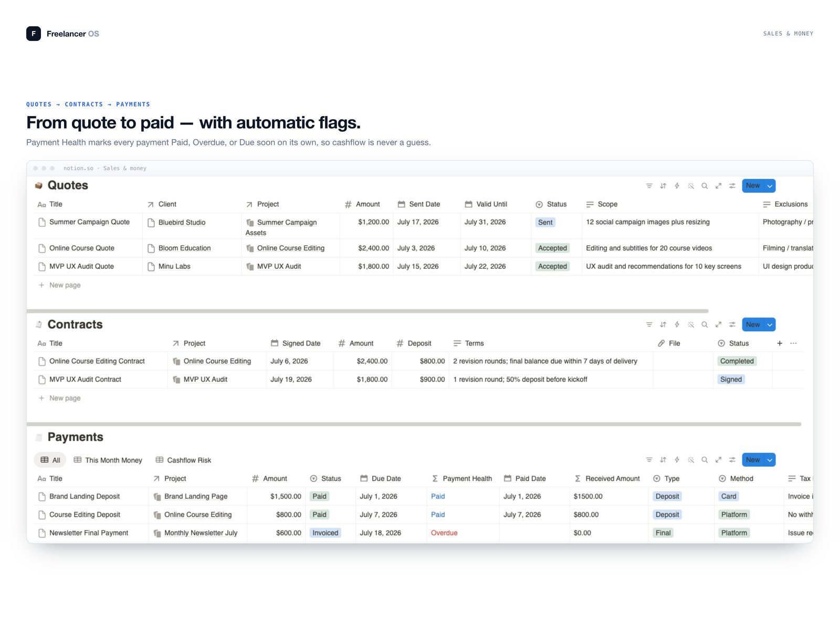Click the Invoiced status tag
Screen dimensions: 840x630
pyautogui.click(x=325, y=533)
